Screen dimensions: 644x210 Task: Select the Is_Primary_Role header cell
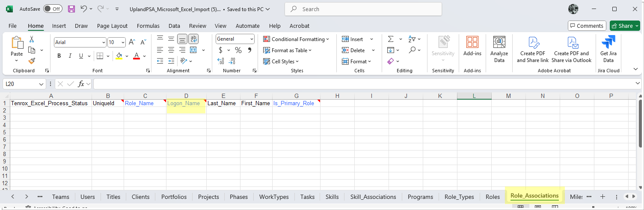pos(296,103)
